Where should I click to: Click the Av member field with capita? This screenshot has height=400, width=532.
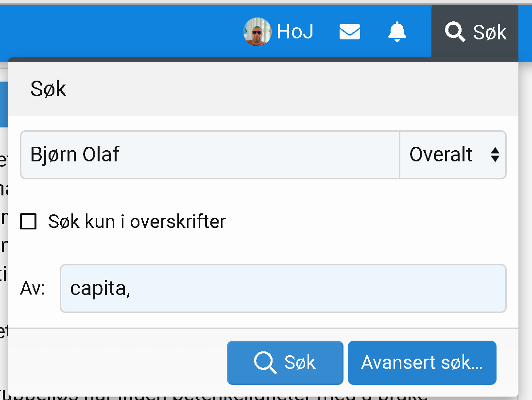coord(283,288)
